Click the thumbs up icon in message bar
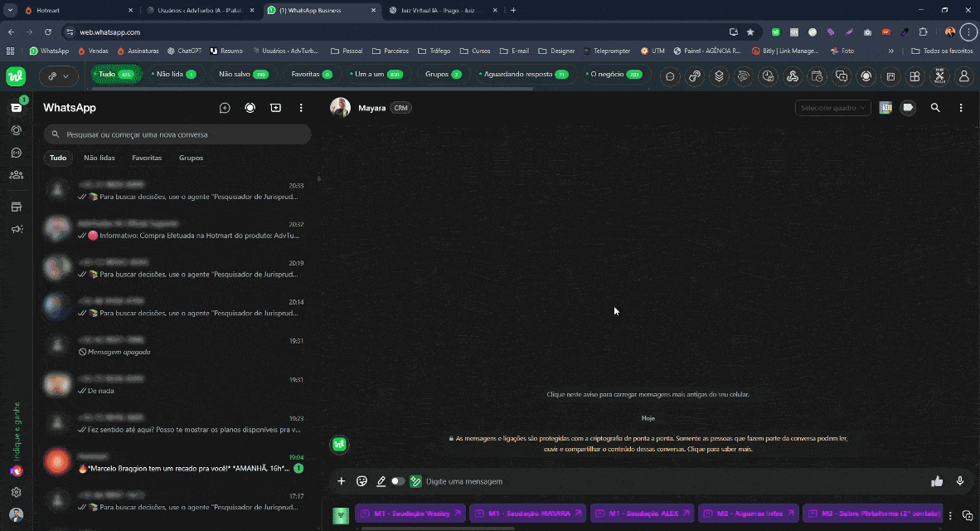 [937, 481]
